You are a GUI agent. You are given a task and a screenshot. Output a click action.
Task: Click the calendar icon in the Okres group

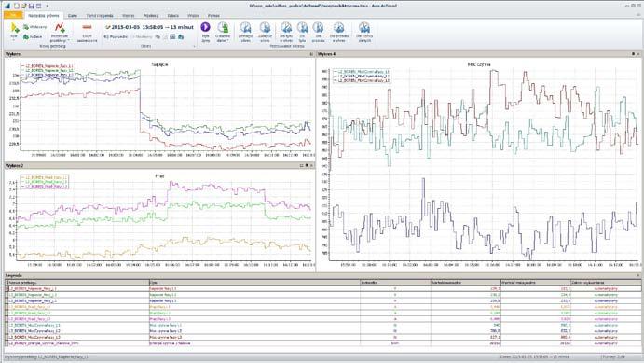coord(173,37)
